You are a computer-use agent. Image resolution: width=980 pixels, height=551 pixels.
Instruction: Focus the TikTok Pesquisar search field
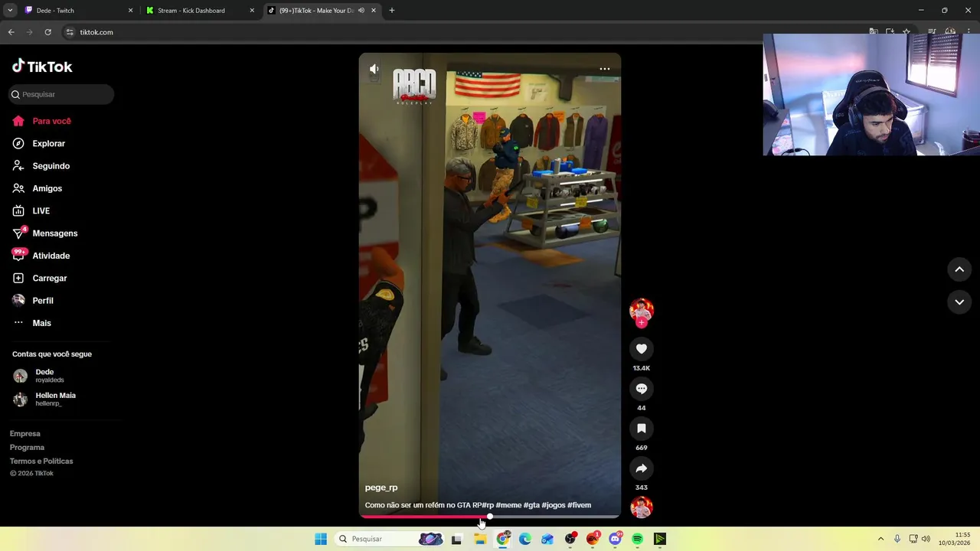[62, 94]
